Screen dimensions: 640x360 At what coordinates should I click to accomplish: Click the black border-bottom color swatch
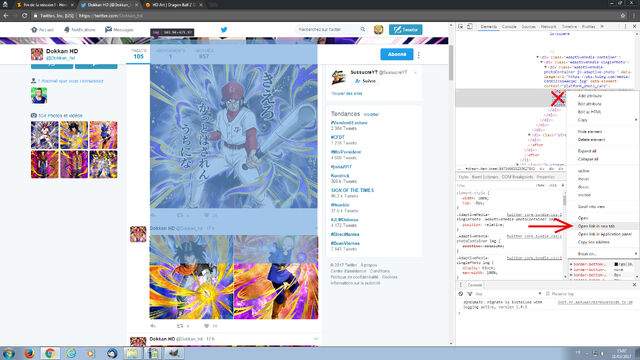616,264
